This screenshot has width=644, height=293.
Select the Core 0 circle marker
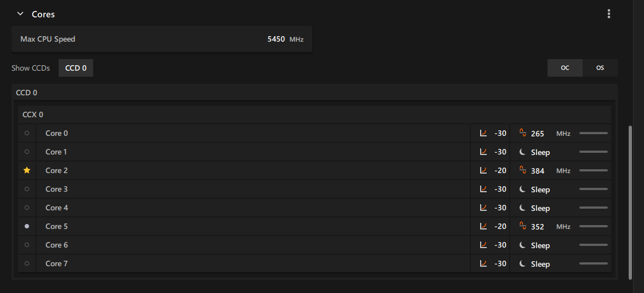(27, 133)
